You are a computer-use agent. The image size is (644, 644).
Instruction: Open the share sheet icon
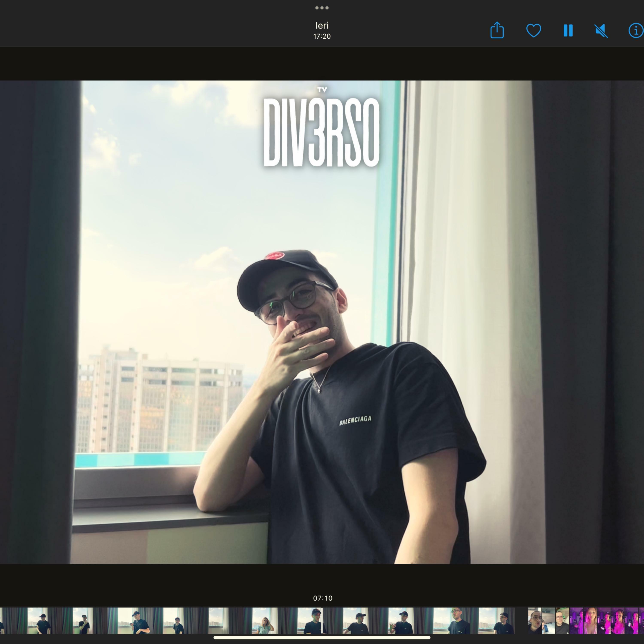click(x=497, y=30)
